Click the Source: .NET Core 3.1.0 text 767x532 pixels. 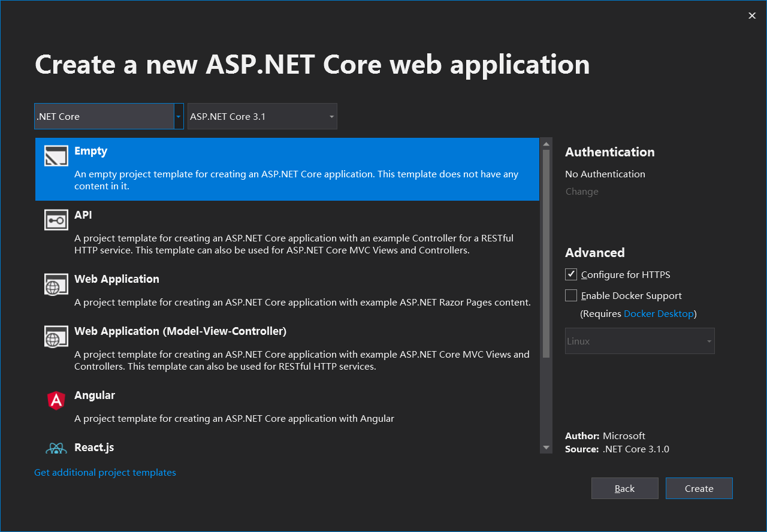pyautogui.click(x=617, y=449)
